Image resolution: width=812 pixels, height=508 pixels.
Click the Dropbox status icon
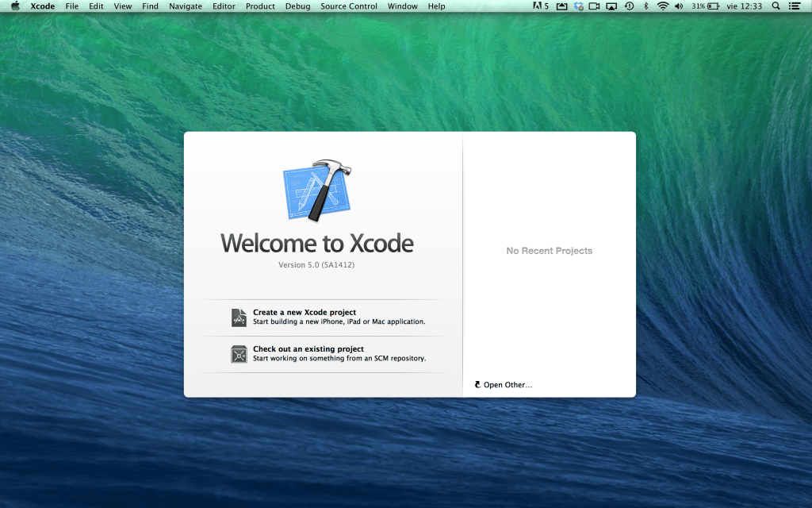click(578, 6)
